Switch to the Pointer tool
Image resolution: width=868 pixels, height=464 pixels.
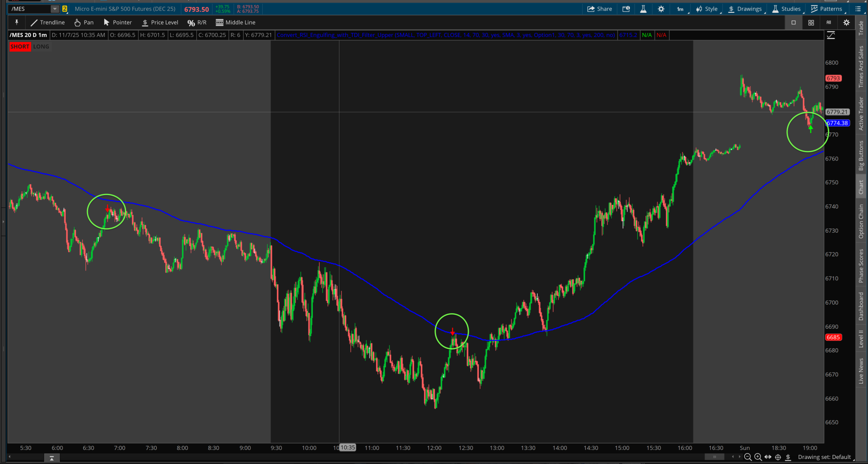(x=117, y=22)
